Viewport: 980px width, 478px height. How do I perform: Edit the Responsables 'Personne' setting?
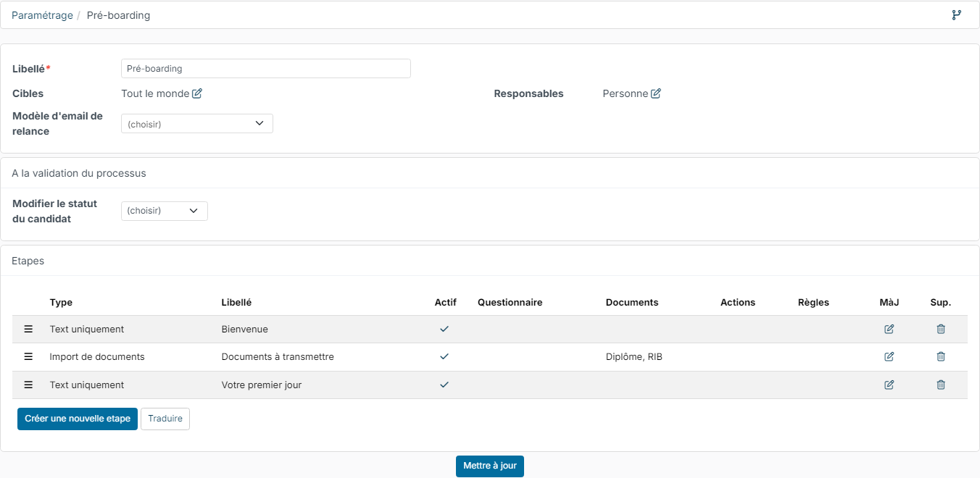coord(656,93)
